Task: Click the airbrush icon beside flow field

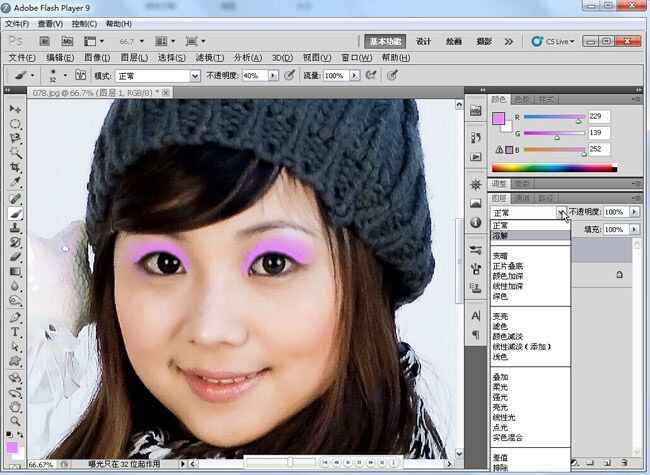Action: tap(371, 75)
